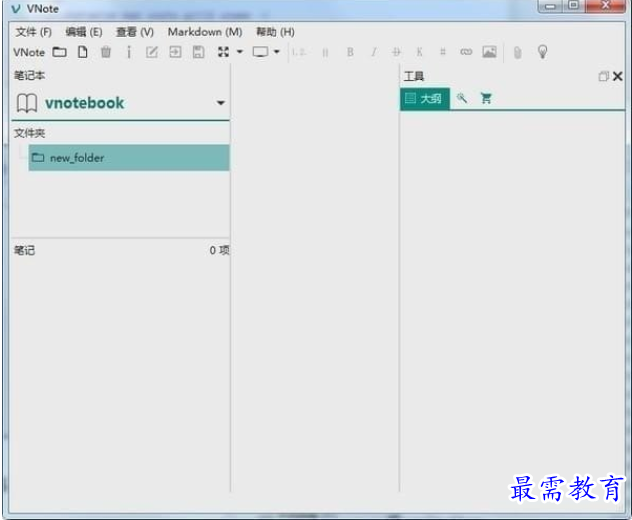Viewport: 632px width, 520px height.
Task: Click the edit note pencil icon
Action: pyautogui.click(x=152, y=52)
